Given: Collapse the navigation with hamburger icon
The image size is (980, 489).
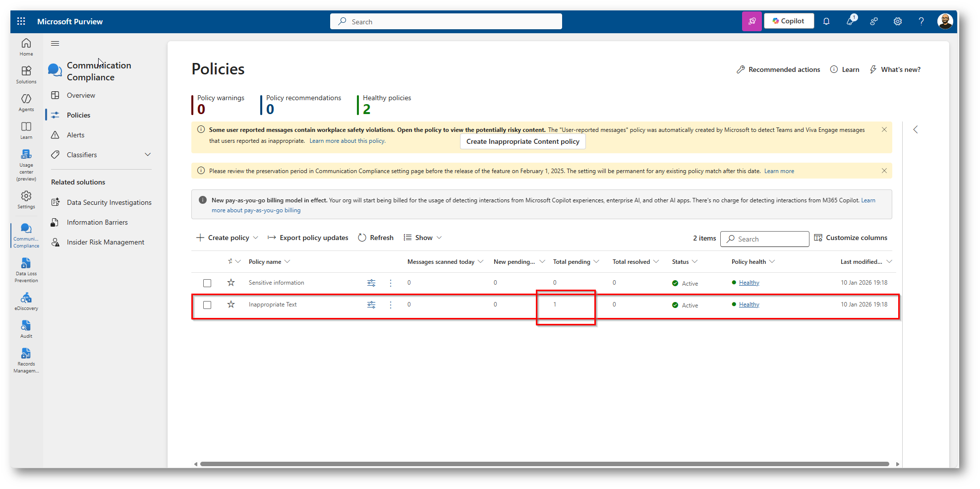Looking at the screenshot, I should tap(55, 44).
